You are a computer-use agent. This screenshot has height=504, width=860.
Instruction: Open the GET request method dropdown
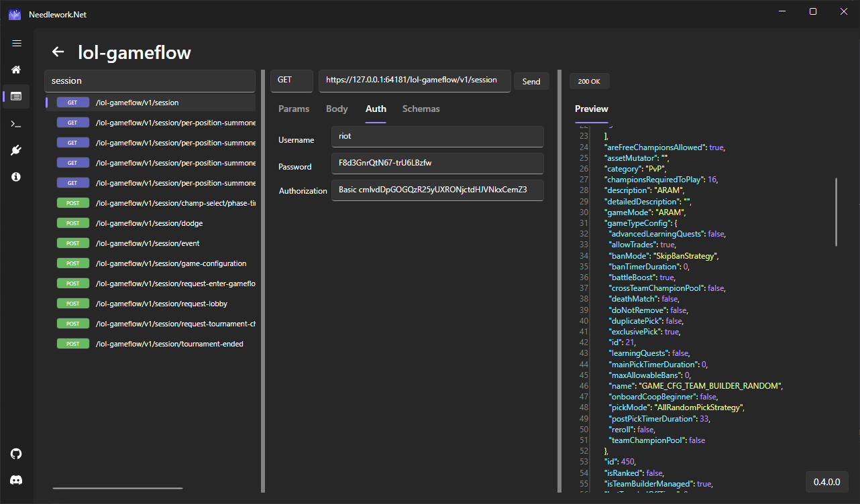pyautogui.click(x=292, y=80)
